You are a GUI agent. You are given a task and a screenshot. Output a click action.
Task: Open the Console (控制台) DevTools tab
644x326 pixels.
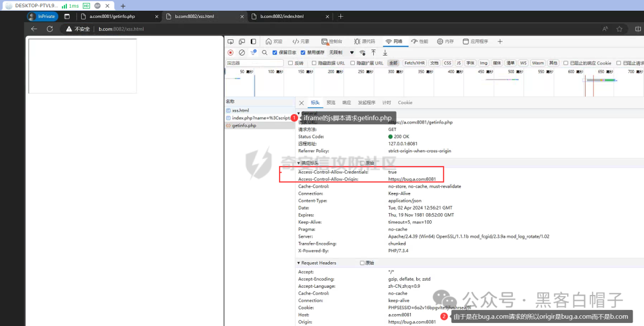(332, 42)
